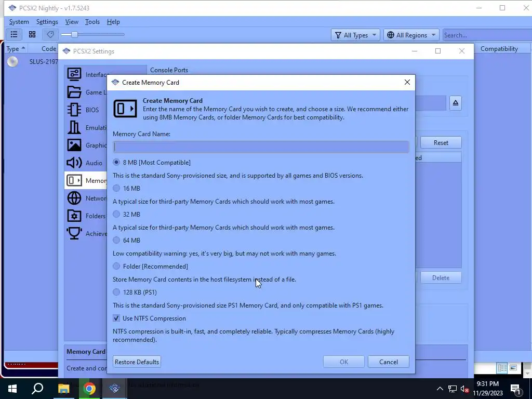Open File Explorer from taskbar
The height and width of the screenshot is (399, 532).
(x=63, y=389)
